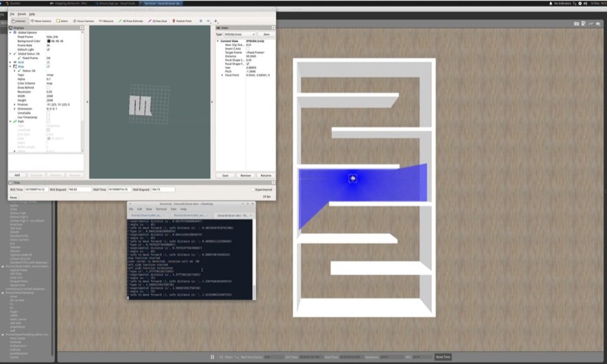
Task: Pause the Gazebo simulation
Action: click(212, 357)
